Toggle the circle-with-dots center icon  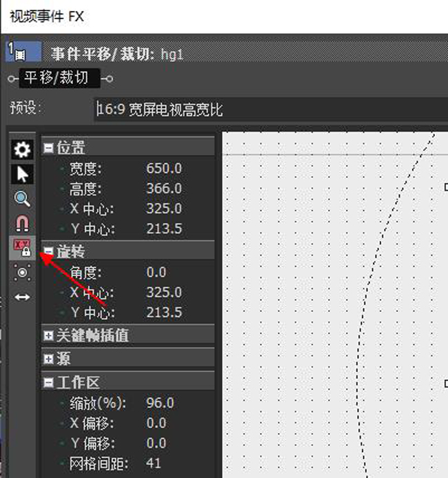(22, 273)
